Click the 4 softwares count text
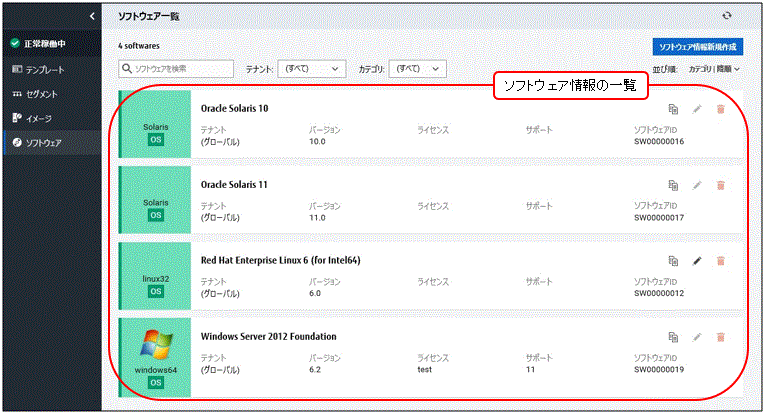The width and height of the screenshot is (766, 414). [x=139, y=46]
